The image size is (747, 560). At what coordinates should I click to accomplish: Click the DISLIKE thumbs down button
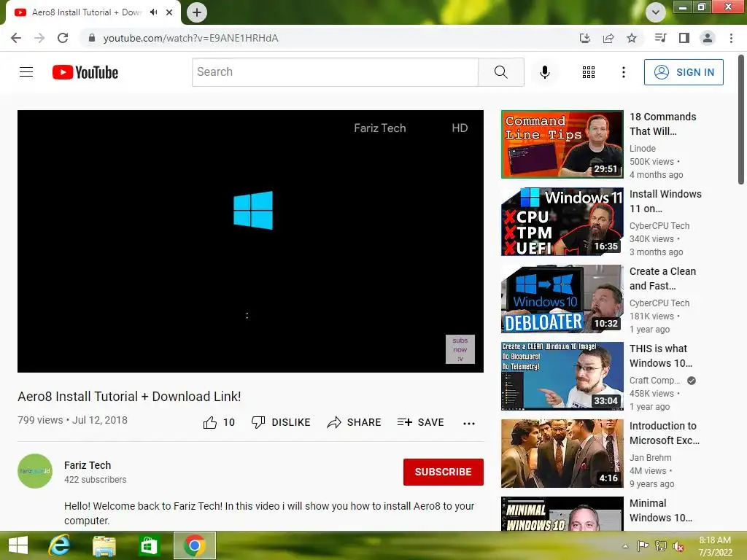(281, 422)
